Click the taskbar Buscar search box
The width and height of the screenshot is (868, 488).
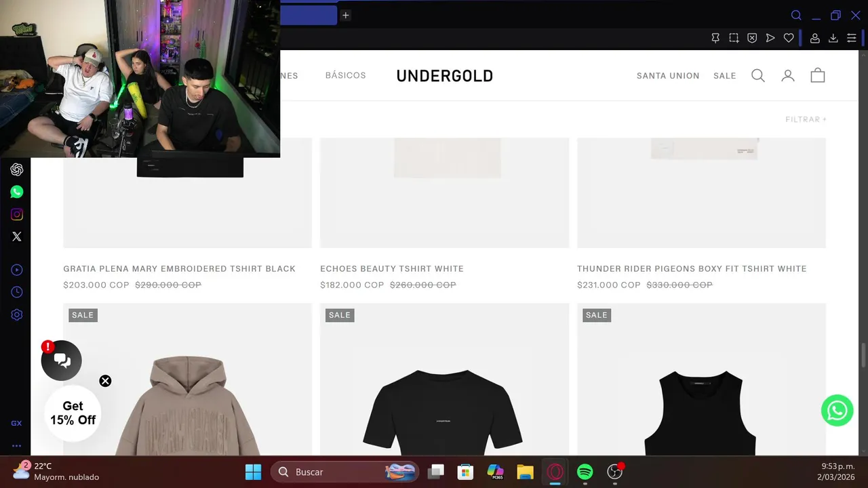[x=345, y=472]
